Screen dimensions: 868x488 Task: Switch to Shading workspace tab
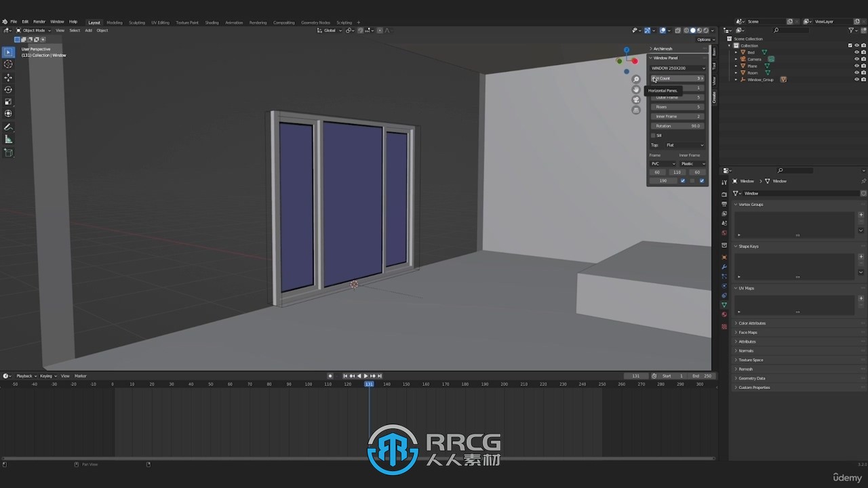[212, 22]
